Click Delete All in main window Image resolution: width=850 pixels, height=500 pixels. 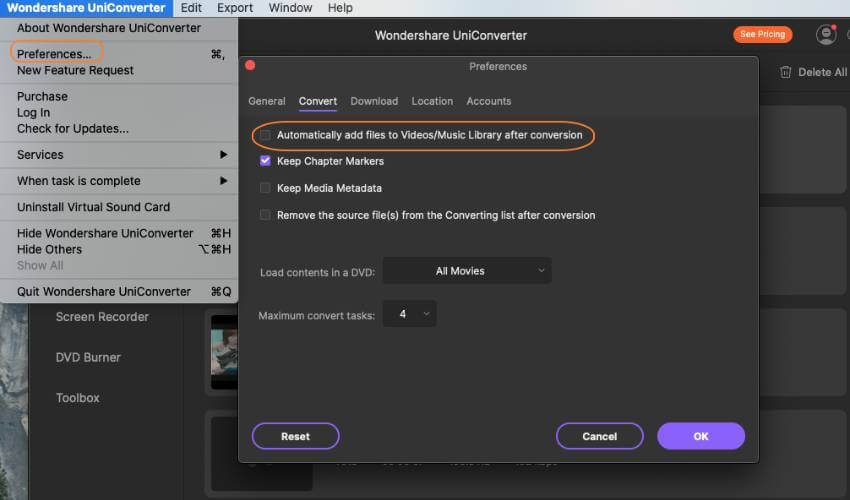pos(822,72)
